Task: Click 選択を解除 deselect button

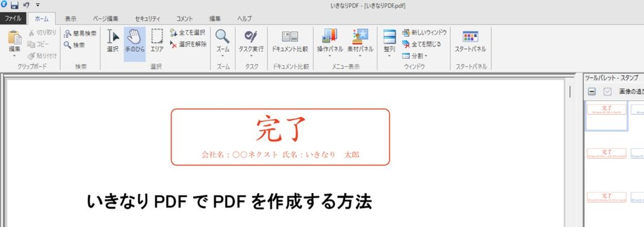Action: pyautogui.click(x=189, y=44)
